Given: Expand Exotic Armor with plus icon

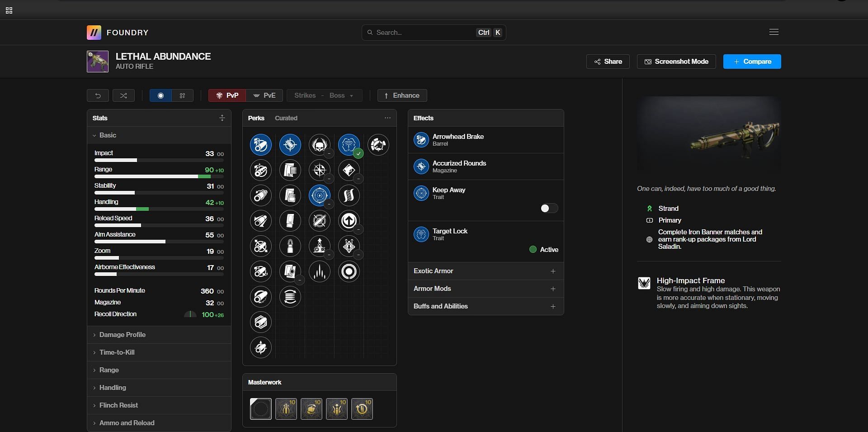Looking at the screenshot, I should click(x=553, y=271).
